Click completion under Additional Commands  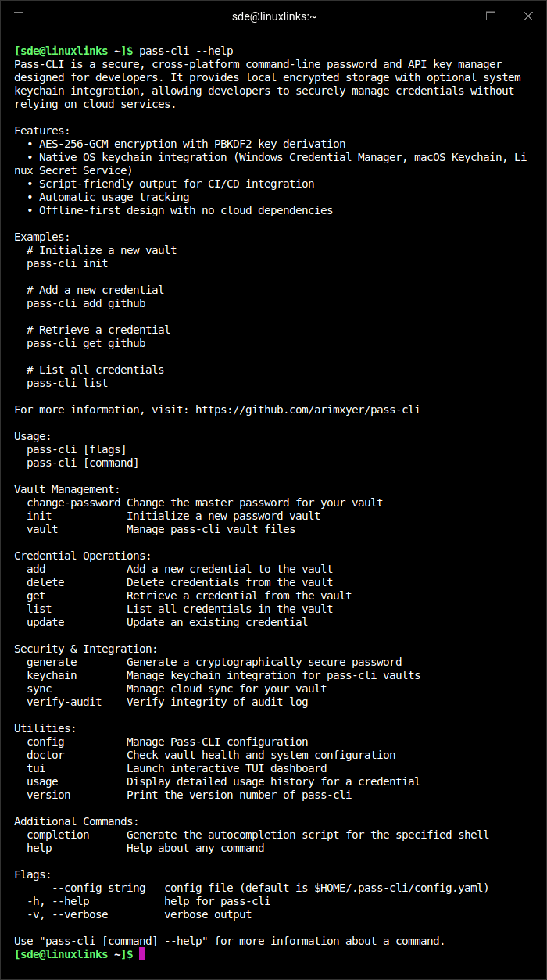click(57, 834)
